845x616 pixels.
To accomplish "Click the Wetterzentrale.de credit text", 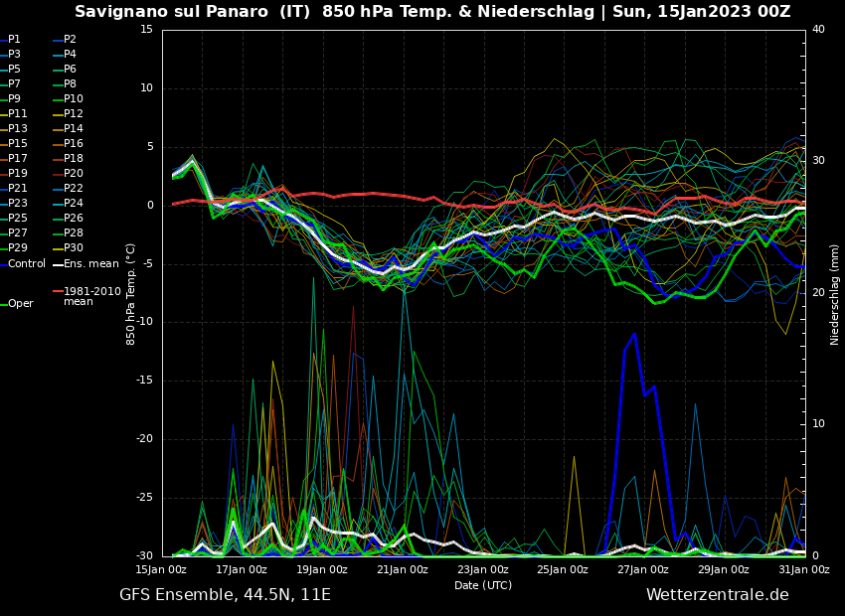I will coord(718,595).
